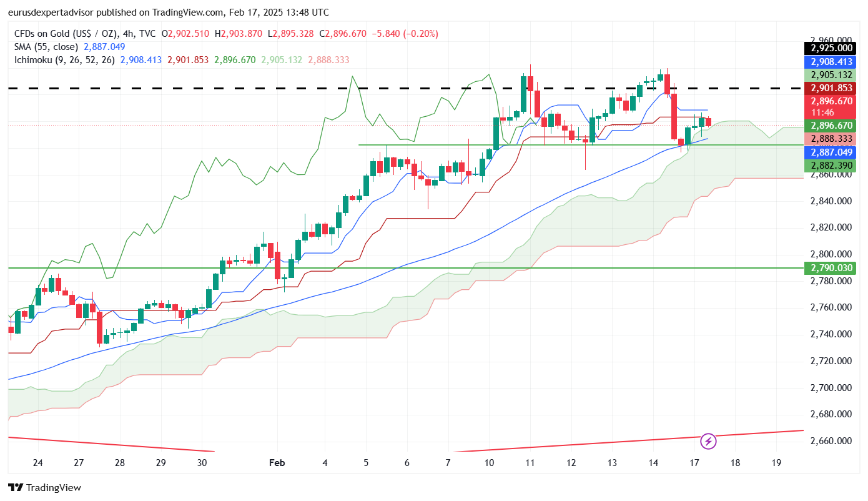868x501 pixels.
Task: Click the SMA legend value 2,887.049
Action: pos(104,47)
